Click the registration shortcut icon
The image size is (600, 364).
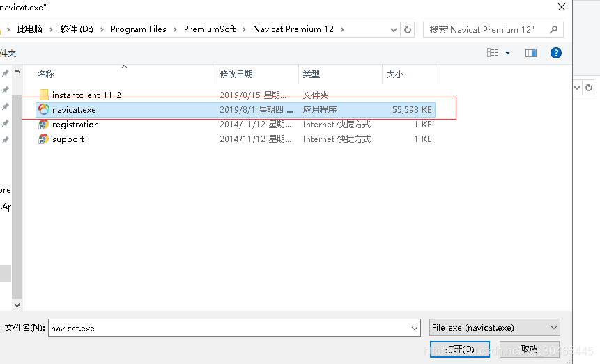tap(44, 125)
